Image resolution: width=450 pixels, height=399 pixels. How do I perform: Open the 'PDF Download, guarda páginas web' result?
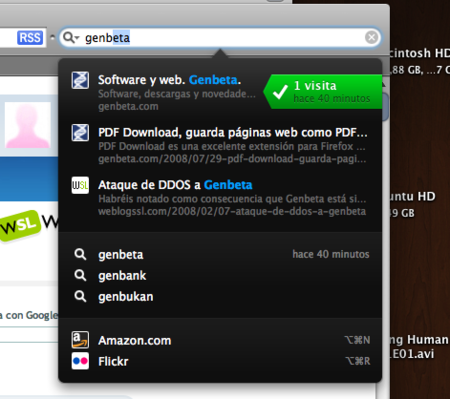[x=220, y=145]
